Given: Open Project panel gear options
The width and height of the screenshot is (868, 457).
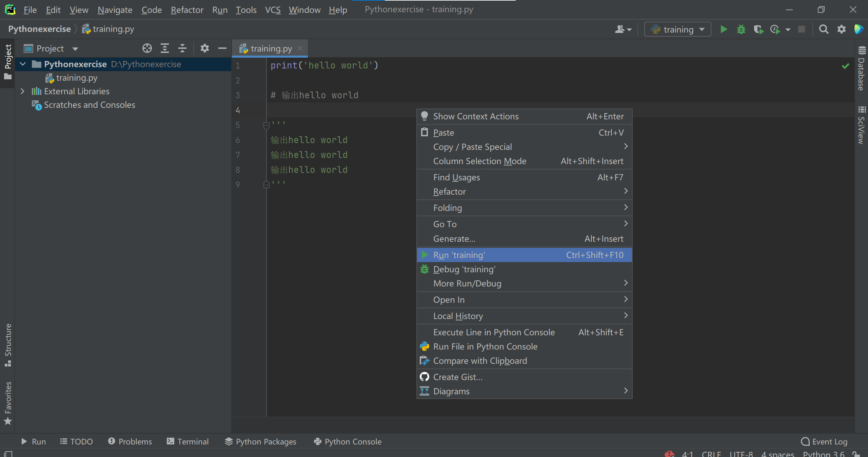Looking at the screenshot, I should [x=204, y=48].
